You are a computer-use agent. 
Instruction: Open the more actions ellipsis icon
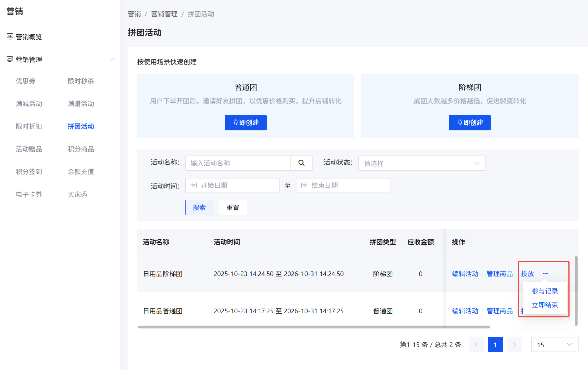(545, 274)
